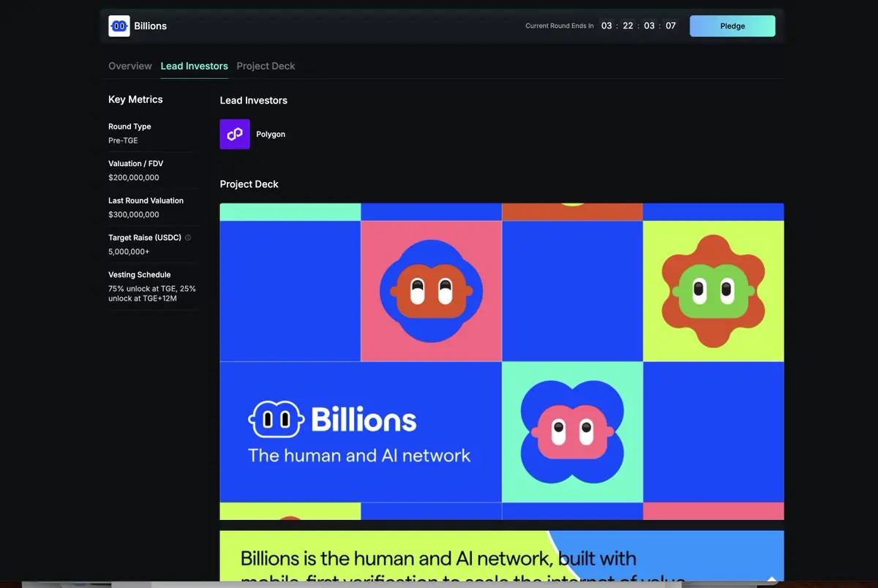Click the Valuation / FDV label
This screenshot has width=878, height=588.
click(x=136, y=164)
